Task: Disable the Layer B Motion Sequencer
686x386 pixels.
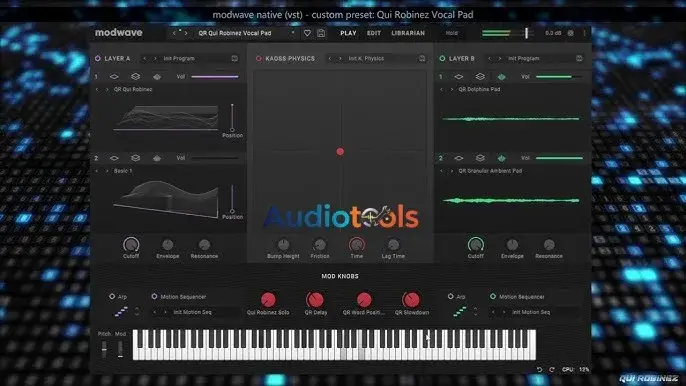Action: [493, 296]
